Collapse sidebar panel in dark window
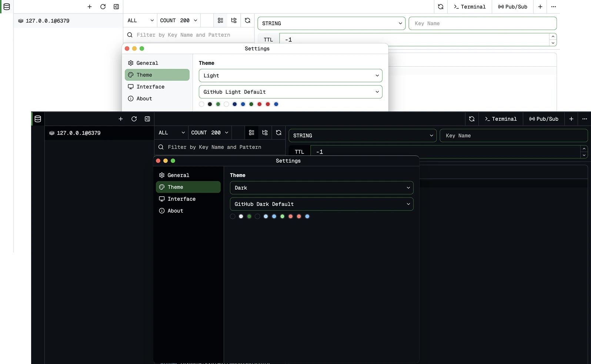This screenshot has width=591, height=364. 147,119
